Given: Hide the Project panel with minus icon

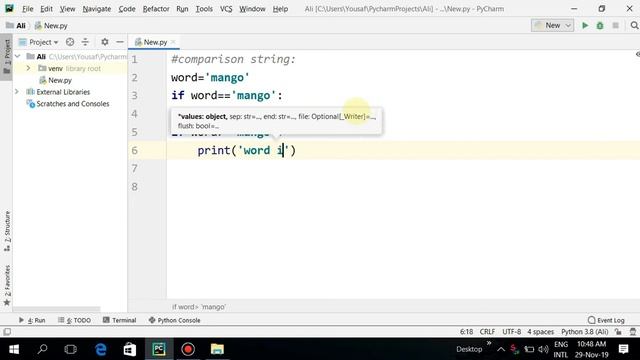Looking at the screenshot, I should coord(120,42).
